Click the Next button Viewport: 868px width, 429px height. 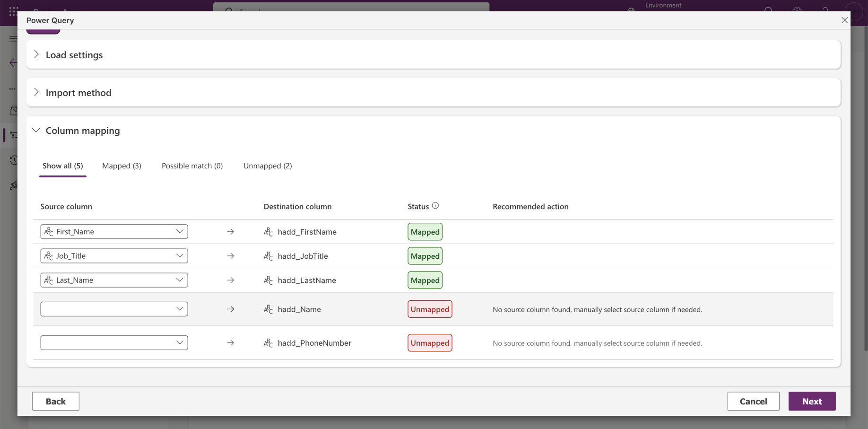(x=812, y=401)
